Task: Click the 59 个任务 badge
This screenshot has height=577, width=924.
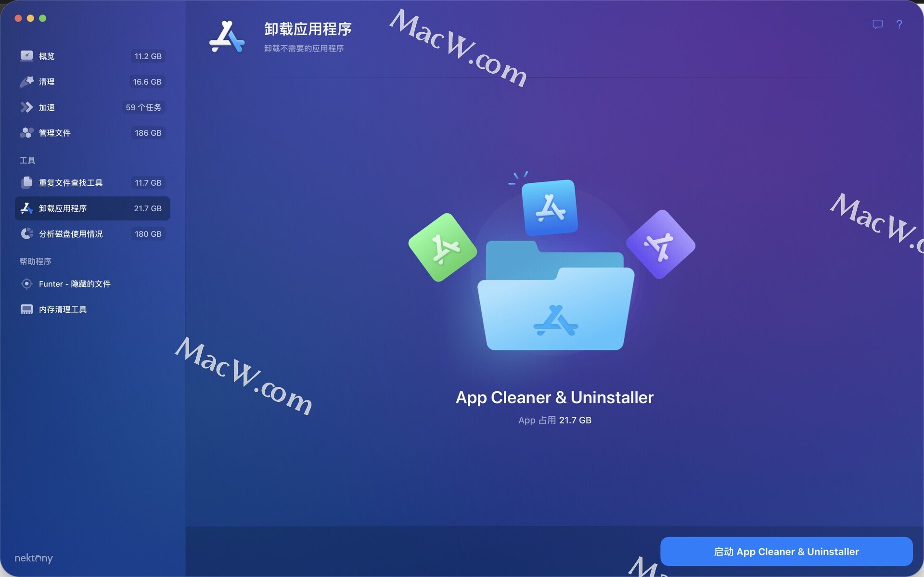Action: 143,107
